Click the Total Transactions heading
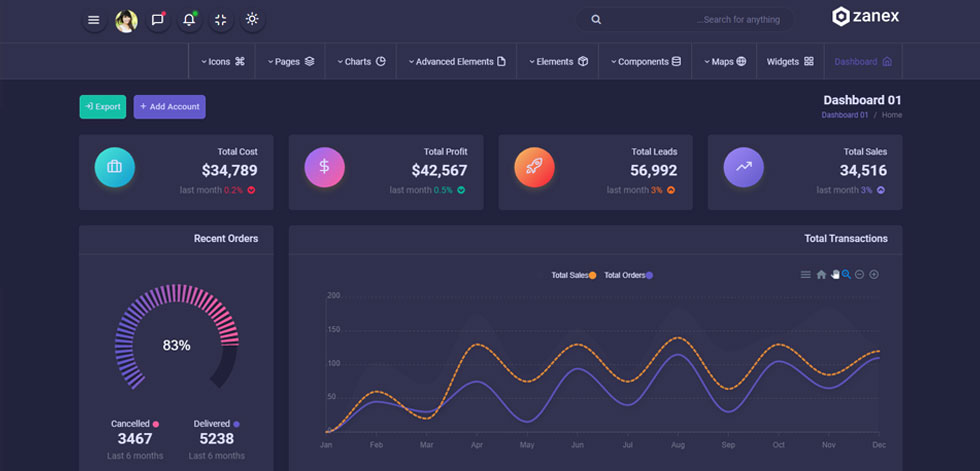The image size is (980, 471). click(x=846, y=239)
